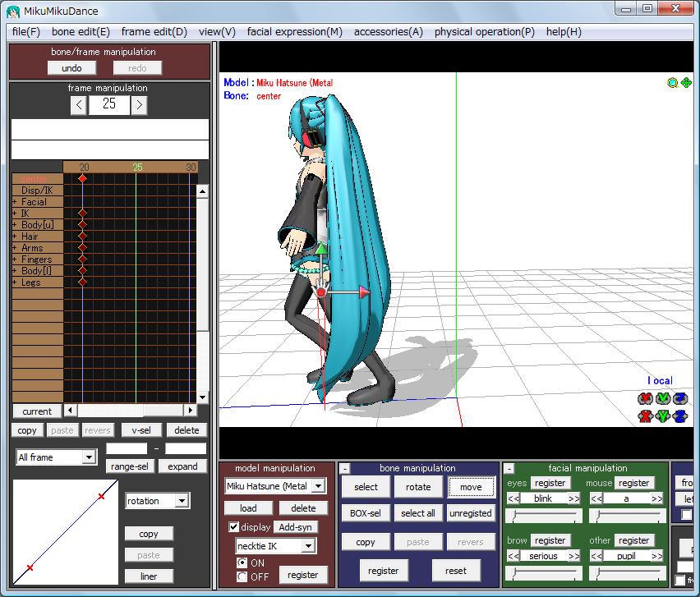Click the undo button
Image resolution: width=700 pixels, height=597 pixels.
(71, 68)
